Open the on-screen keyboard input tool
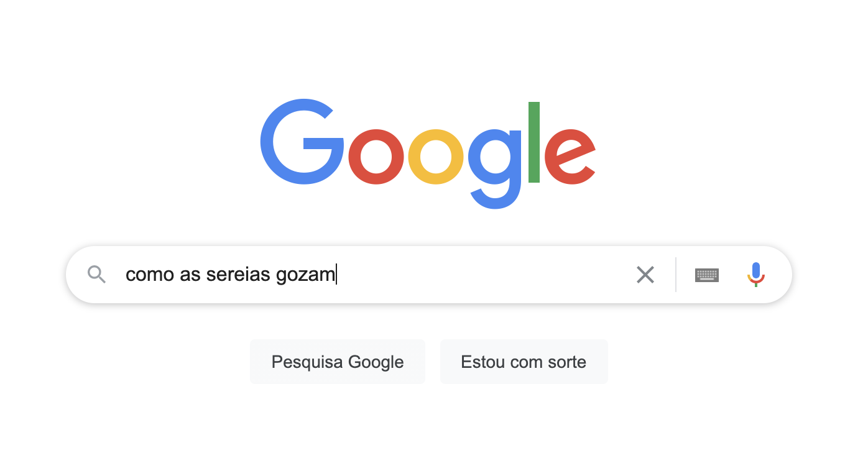Image resolution: width=868 pixels, height=471 pixels. pyautogui.click(x=707, y=275)
